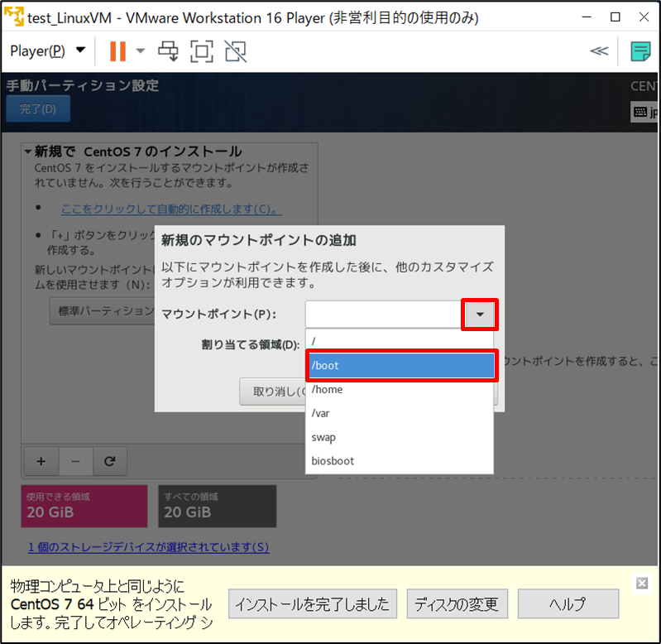This screenshot has width=661, height=644.
Task: Minimize the VMware Player window
Action: point(587,17)
